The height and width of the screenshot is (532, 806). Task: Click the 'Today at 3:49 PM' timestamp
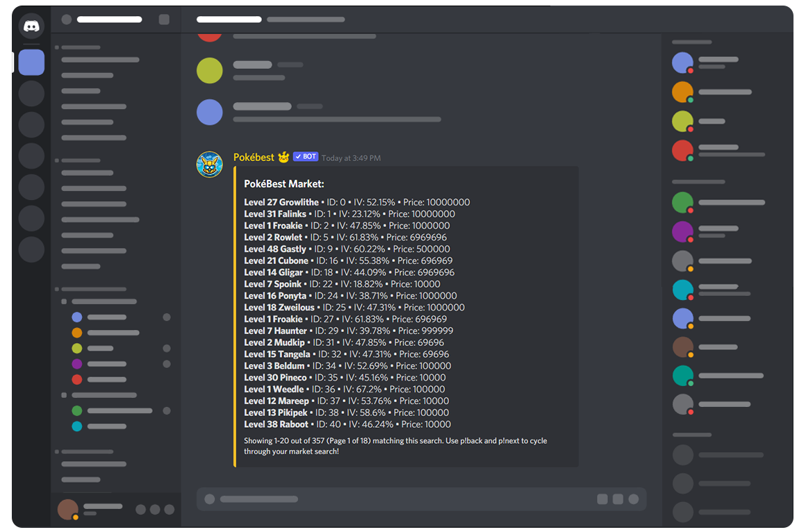click(351, 158)
